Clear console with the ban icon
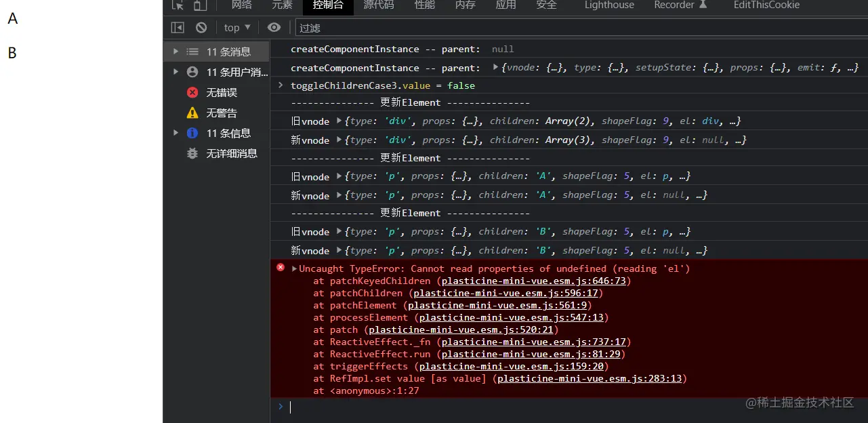The height and width of the screenshot is (423, 868). coord(201,28)
